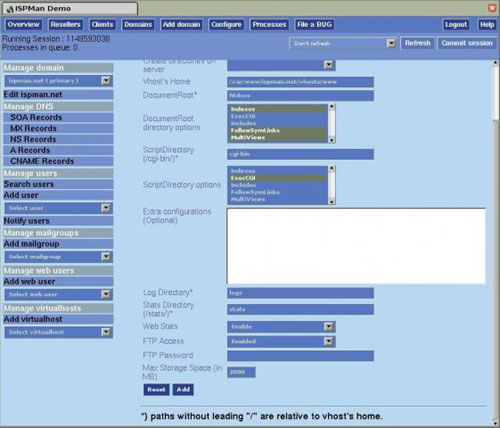Click the Add button below the form
Viewport: 500px width, 428px height.
pyautogui.click(x=183, y=389)
